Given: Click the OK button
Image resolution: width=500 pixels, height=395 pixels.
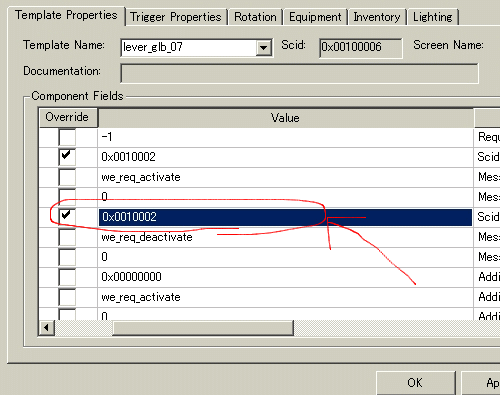Looking at the screenshot, I should click(x=415, y=383).
